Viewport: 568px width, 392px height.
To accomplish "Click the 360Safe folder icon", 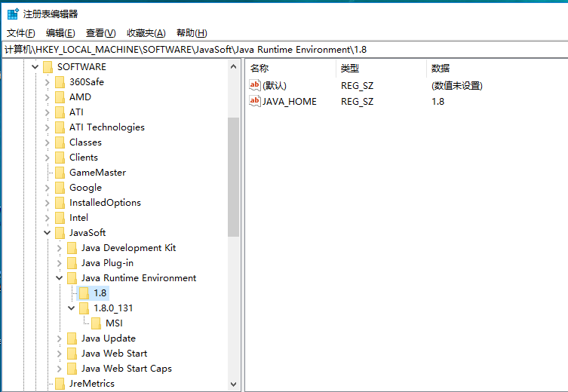I will (x=60, y=82).
